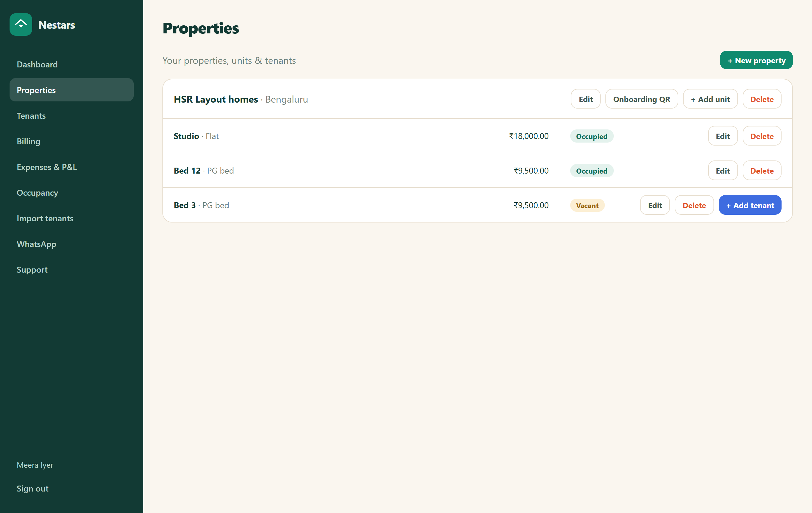Click the Bed 3 rent ₹9,500.00
Image resolution: width=812 pixels, height=513 pixels.
(x=531, y=205)
